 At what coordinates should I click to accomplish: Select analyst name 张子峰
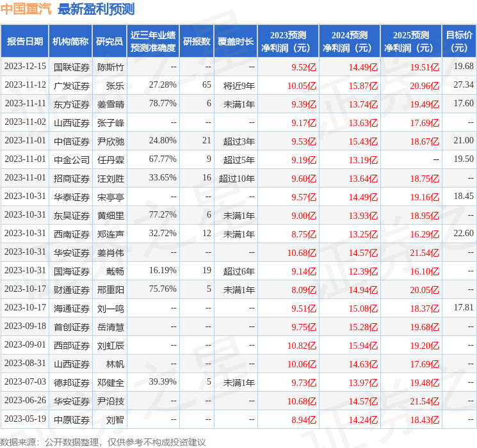[x=110, y=123]
